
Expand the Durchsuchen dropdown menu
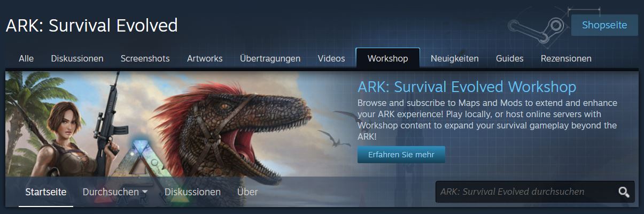pyautogui.click(x=115, y=192)
